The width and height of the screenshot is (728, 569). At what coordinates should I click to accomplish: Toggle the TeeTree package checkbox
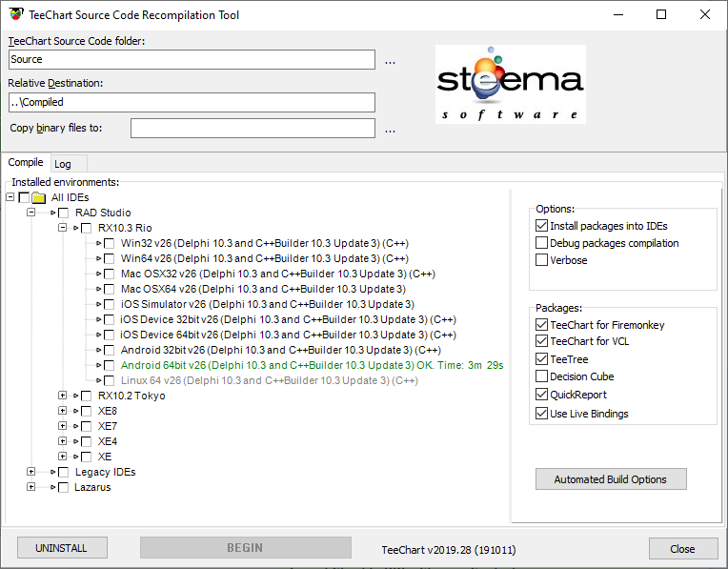(x=541, y=359)
